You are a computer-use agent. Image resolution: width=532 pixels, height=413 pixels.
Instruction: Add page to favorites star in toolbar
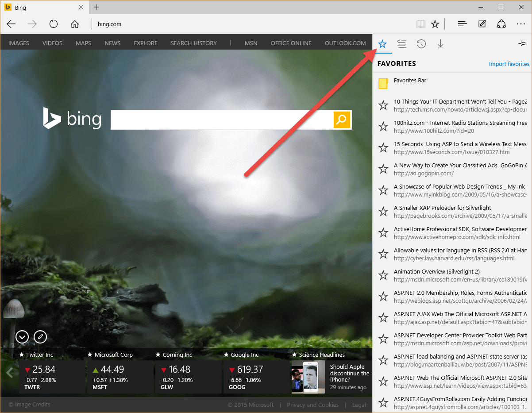(435, 24)
